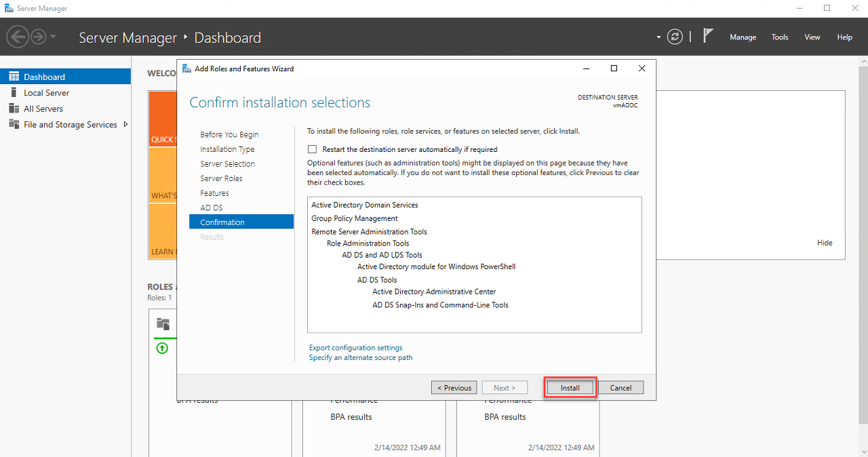This screenshot has width=868, height=457.
Task: Open the Help menu
Action: (844, 37)
